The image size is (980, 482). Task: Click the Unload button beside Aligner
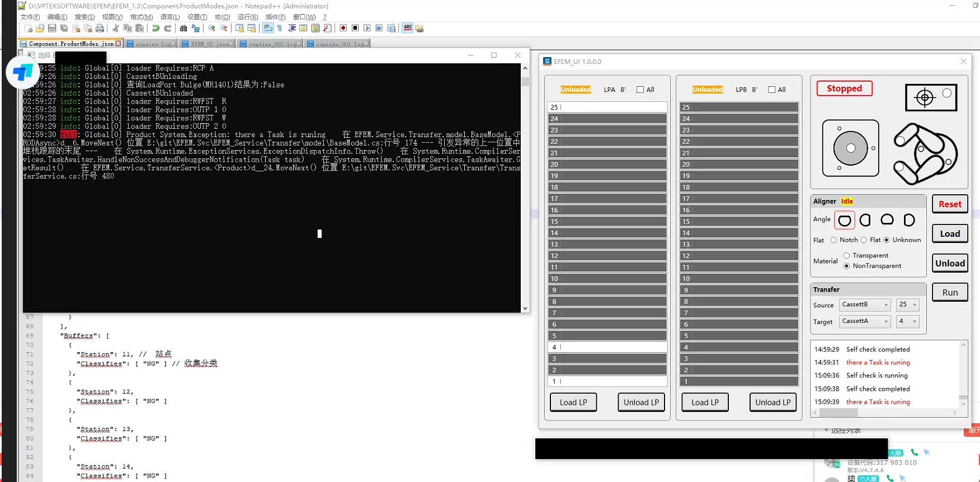click(x=950, y=263)
